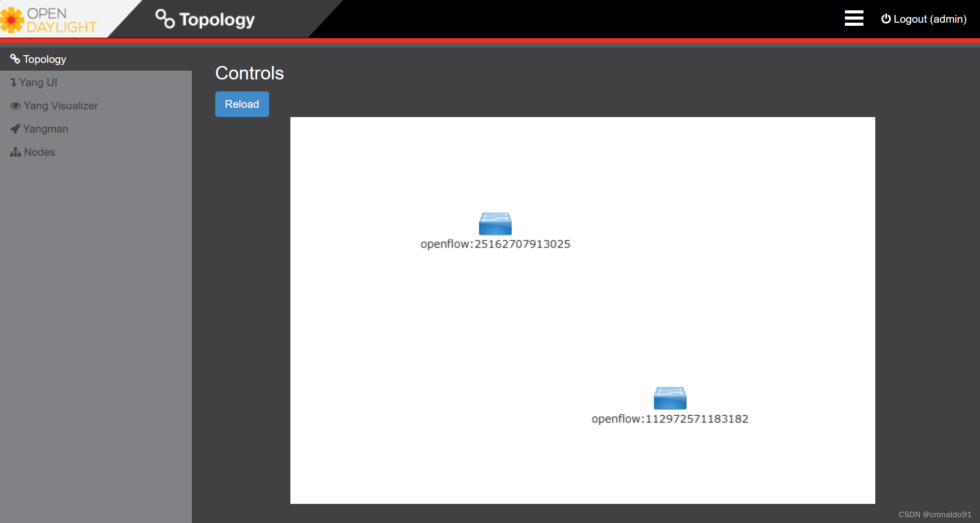Click the Topology header link icon
980x523 pixels.
tap(165, 19)
